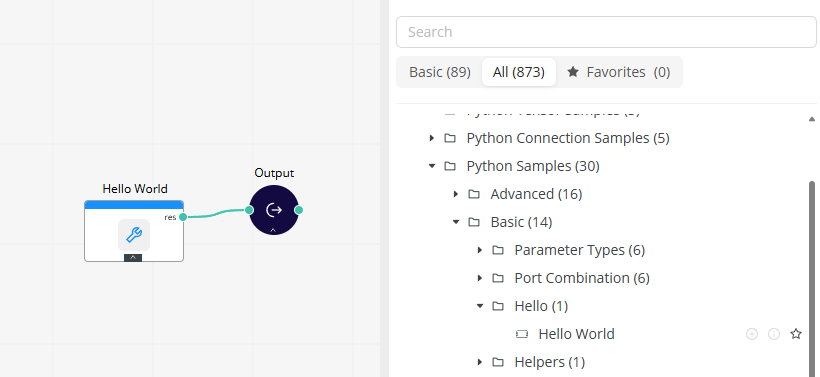Click the Python Samples folder icon
820x377 pixels.
(450, 166)
